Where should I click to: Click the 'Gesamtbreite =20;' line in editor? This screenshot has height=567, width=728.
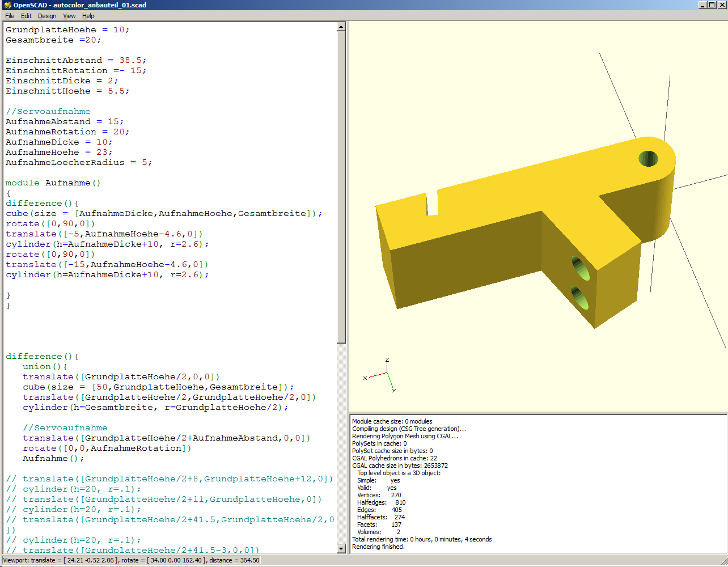pos(53,40)
